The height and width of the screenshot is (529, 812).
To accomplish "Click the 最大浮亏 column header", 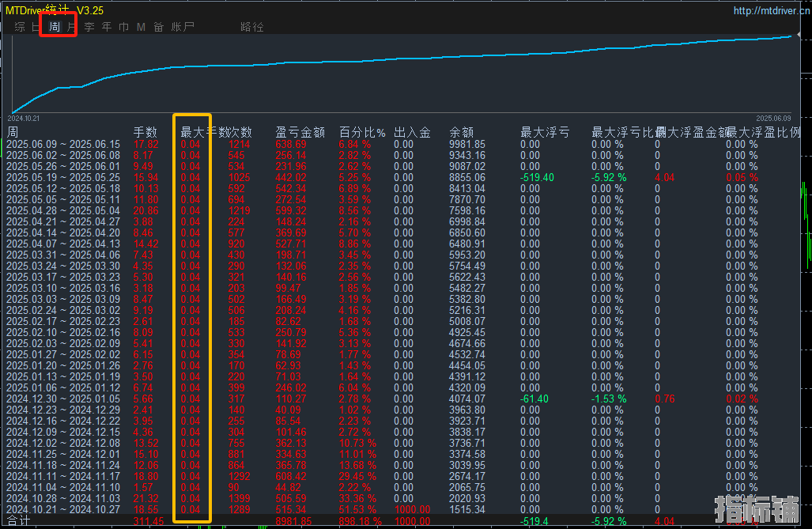I will (x=545, y=133).
